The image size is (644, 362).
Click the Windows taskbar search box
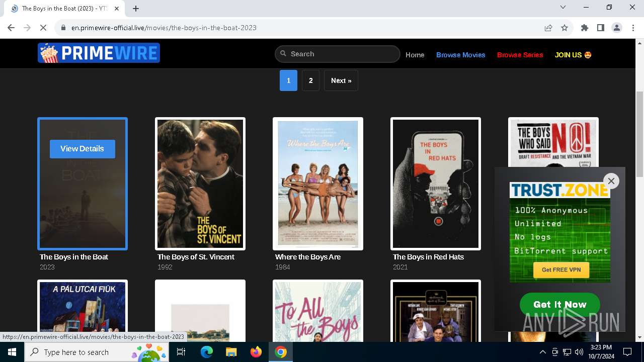(x=97, y=352)
